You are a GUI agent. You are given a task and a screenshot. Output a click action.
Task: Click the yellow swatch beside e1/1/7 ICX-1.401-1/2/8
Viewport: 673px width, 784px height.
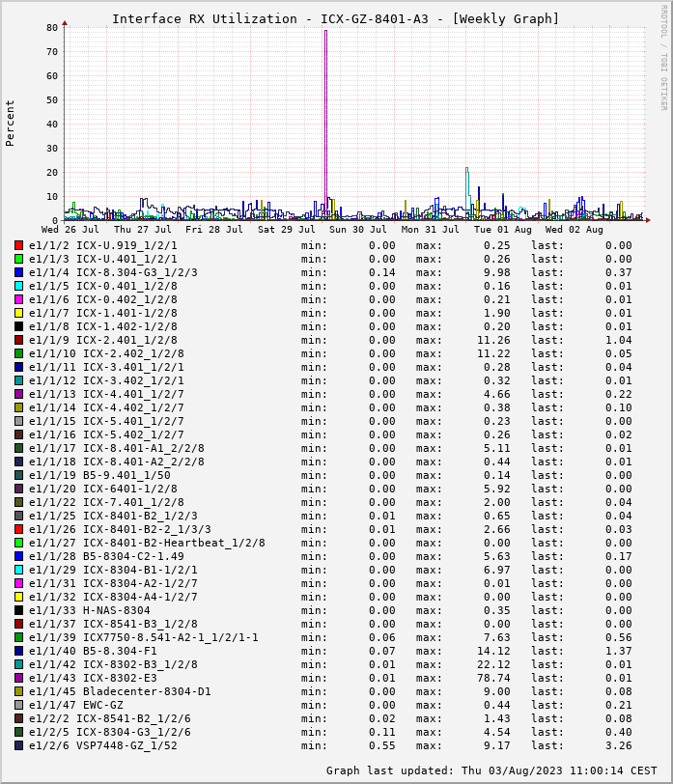(18, 313)
